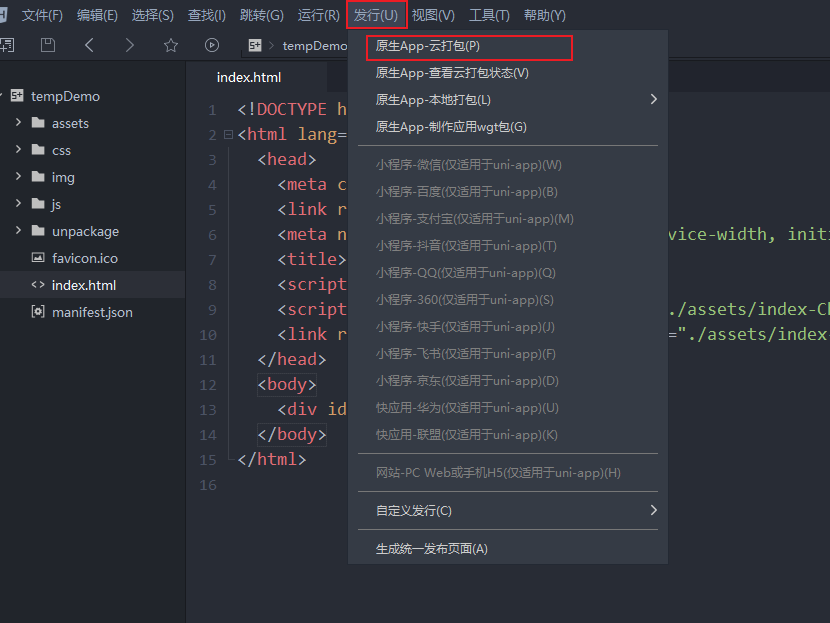
Task: Open the 跳转(G) menu
Action: pos(261,15)
